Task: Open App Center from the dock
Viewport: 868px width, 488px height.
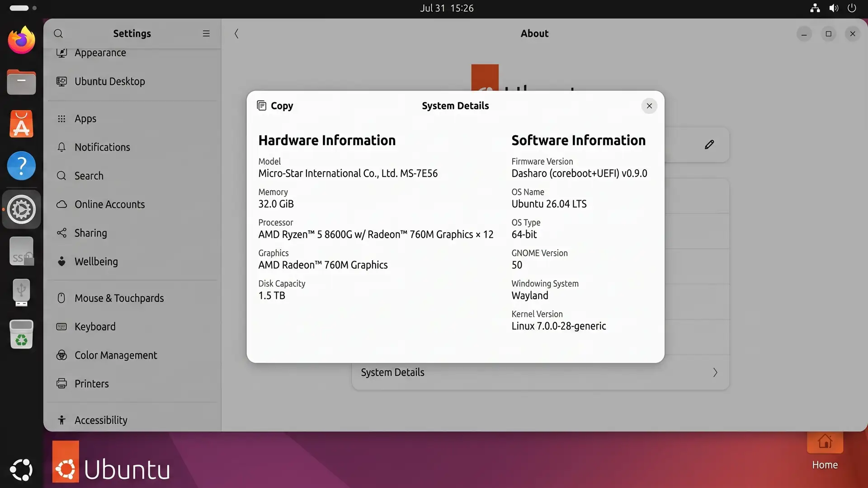Action: coord(21,124)
